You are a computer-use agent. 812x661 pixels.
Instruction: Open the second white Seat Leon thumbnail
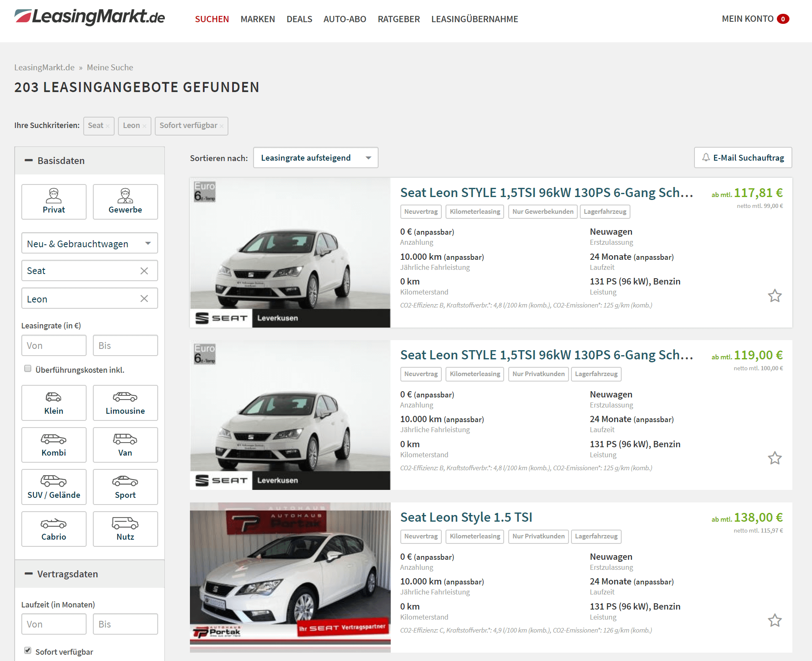(290, 415)
